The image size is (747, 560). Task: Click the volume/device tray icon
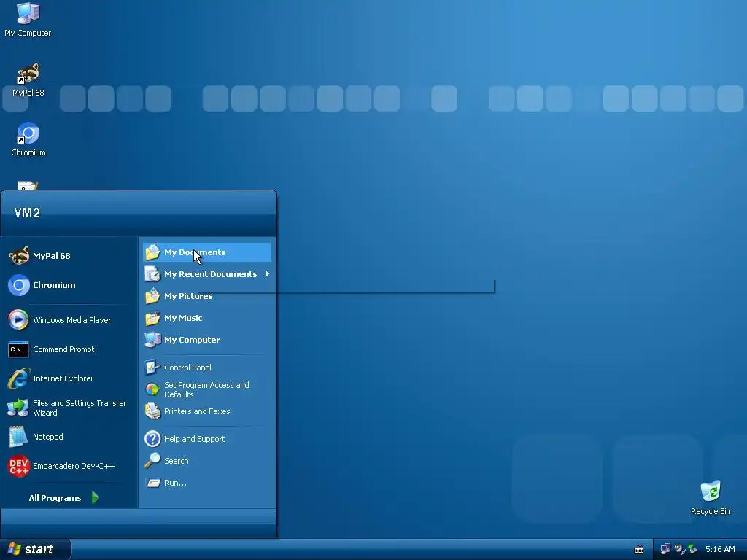679,549
